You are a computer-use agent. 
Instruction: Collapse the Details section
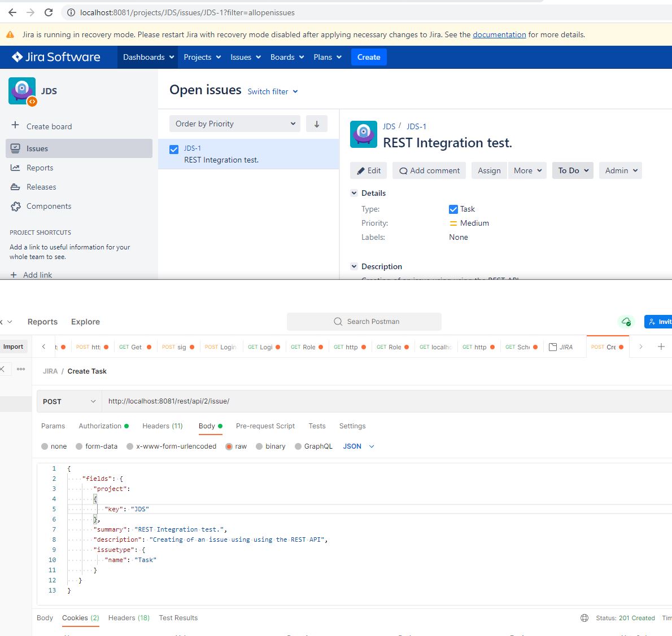click(x=354, y=193)
